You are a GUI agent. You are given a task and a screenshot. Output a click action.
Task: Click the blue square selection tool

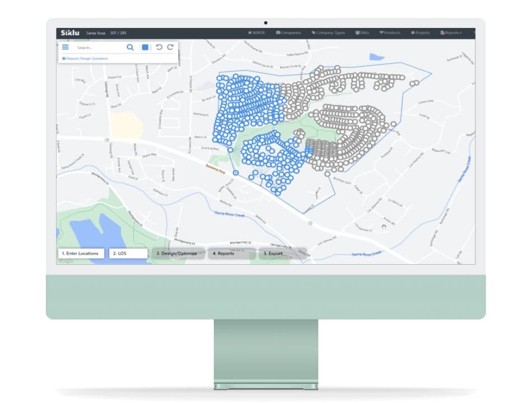tap(145, 48)
